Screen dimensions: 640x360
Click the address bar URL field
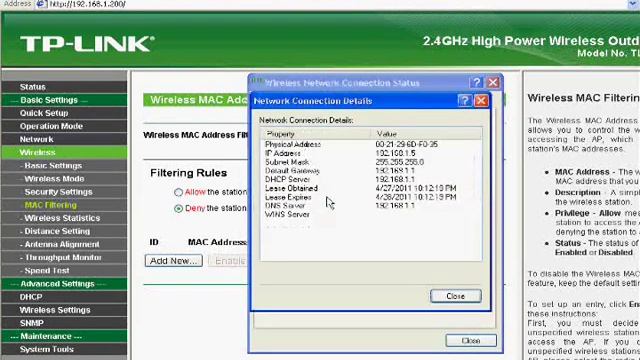click(x=337, y=4)
